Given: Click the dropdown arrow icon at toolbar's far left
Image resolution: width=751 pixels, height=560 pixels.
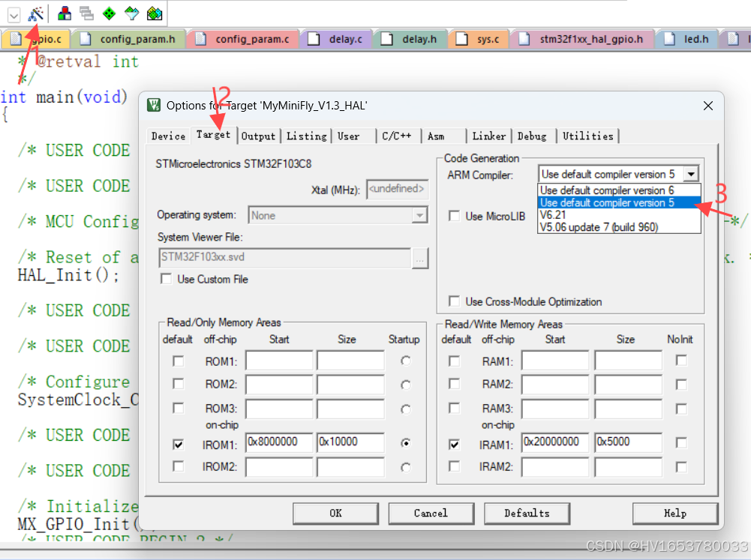Looking at the screenshot, I should (13, 13).
